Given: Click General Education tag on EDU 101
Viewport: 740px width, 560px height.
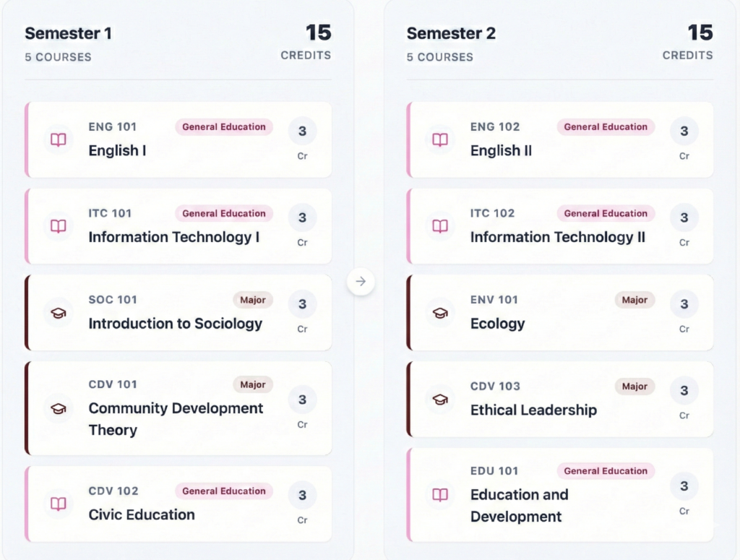Looking at the screenshot, I should 606,471.
